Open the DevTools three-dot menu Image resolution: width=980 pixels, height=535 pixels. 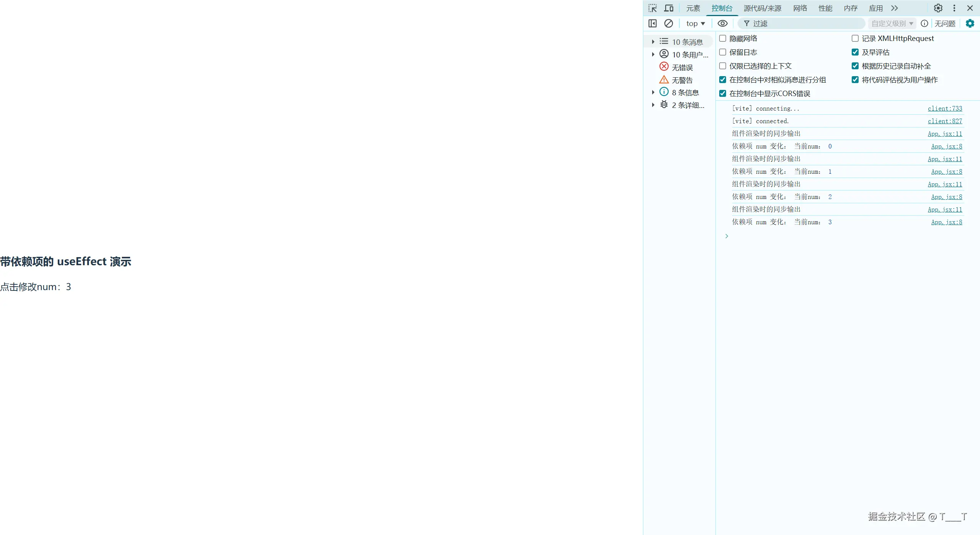954,8
